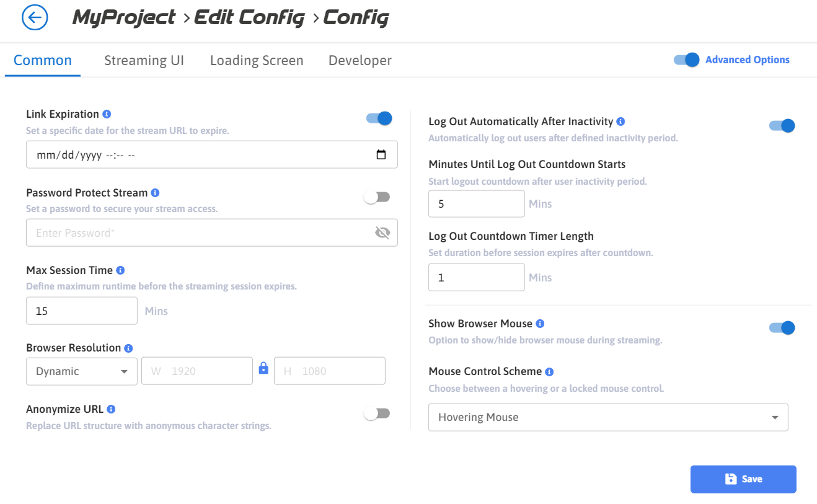
Task: Click the Anonymize URL info icon
Action: click(111, 409)
